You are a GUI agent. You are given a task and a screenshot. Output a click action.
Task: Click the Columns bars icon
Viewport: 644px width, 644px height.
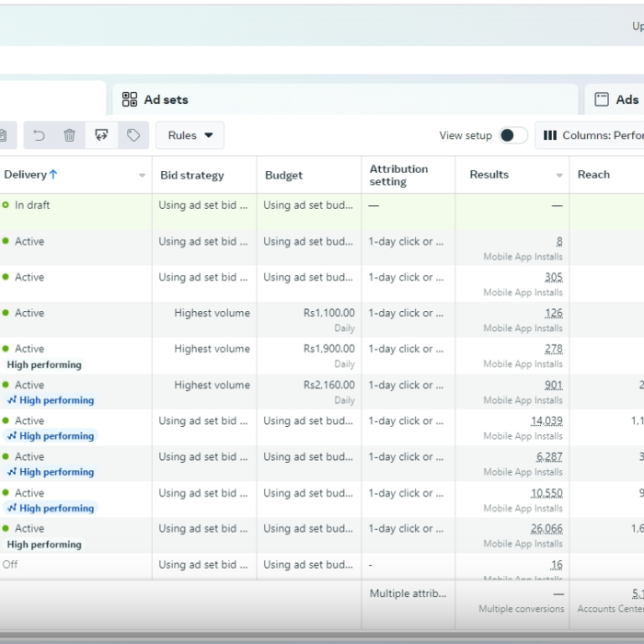550,135
